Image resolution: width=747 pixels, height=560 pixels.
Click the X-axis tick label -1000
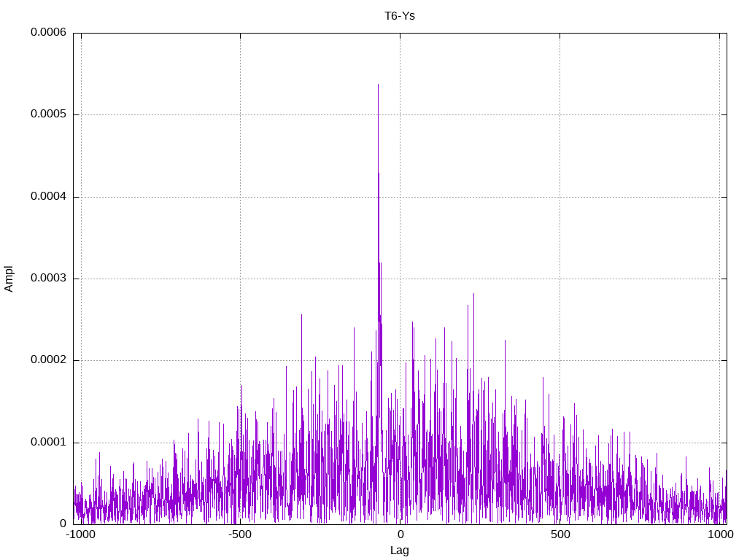click(80, 534)
